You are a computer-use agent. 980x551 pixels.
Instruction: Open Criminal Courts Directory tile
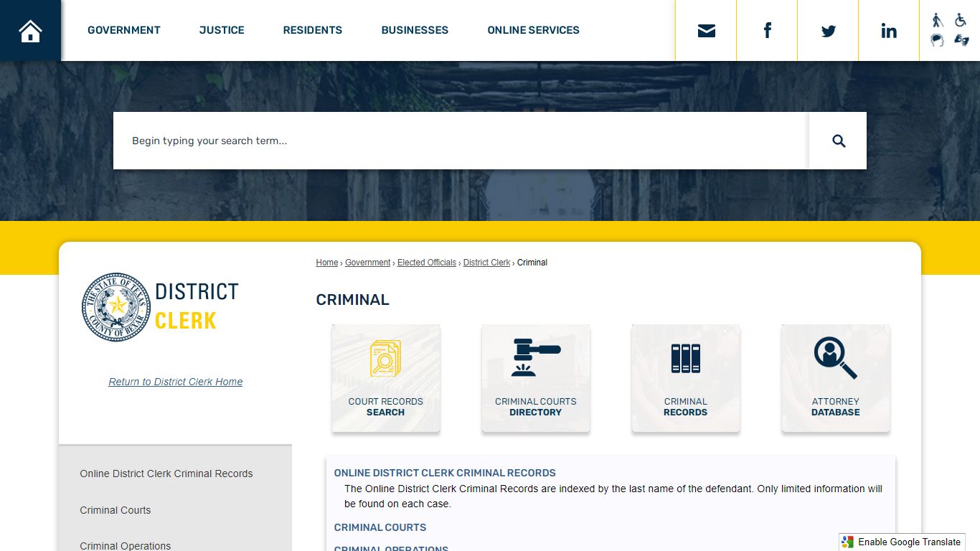(536, 378)
